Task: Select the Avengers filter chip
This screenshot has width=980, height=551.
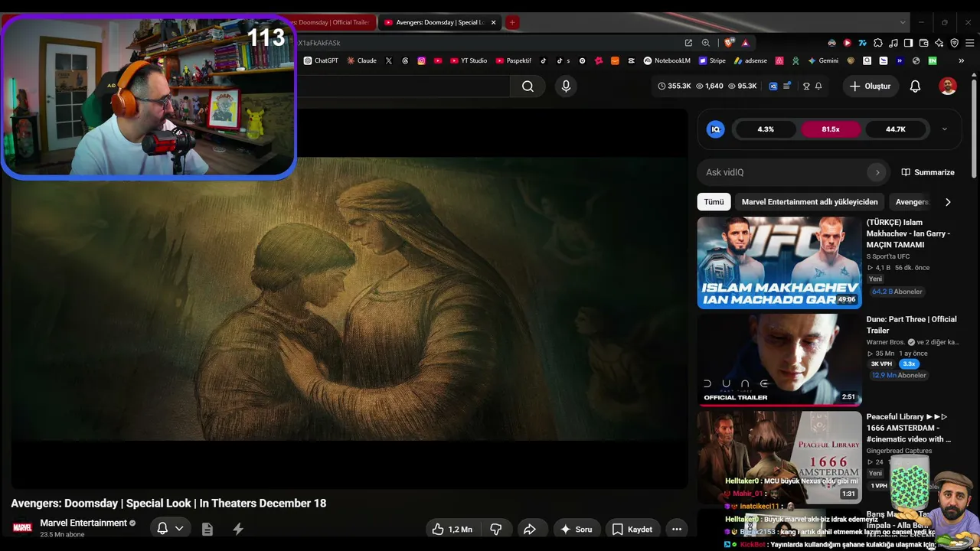Action: 912,202
